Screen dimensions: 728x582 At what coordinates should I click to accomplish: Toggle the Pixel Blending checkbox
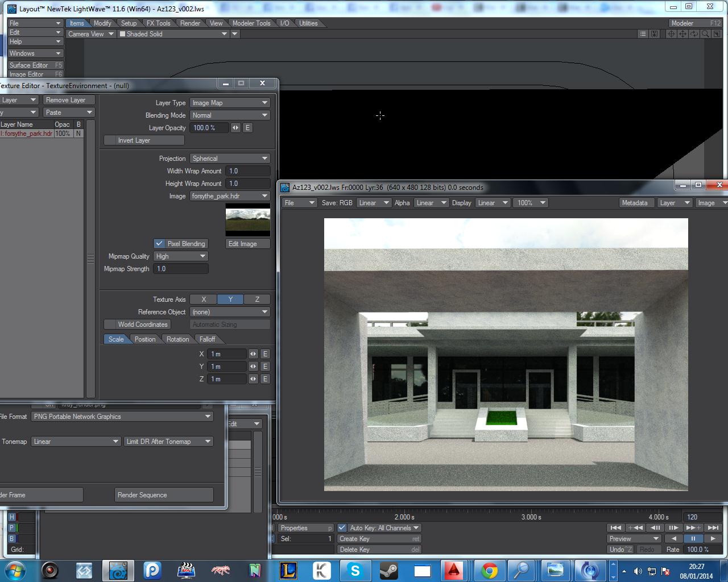coord(160,244)
